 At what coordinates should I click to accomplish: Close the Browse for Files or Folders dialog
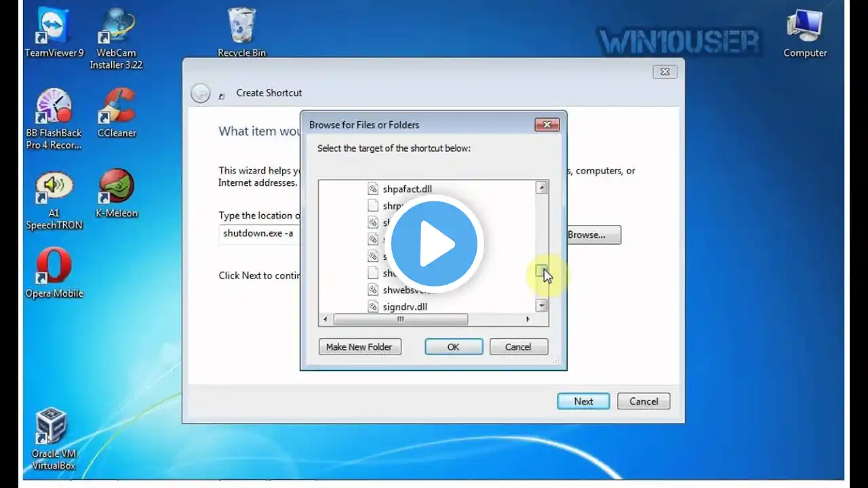click(x=547, y=125)
